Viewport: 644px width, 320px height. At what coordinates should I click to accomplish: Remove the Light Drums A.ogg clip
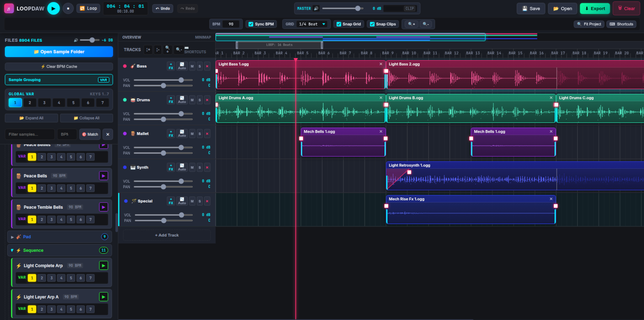381,98
